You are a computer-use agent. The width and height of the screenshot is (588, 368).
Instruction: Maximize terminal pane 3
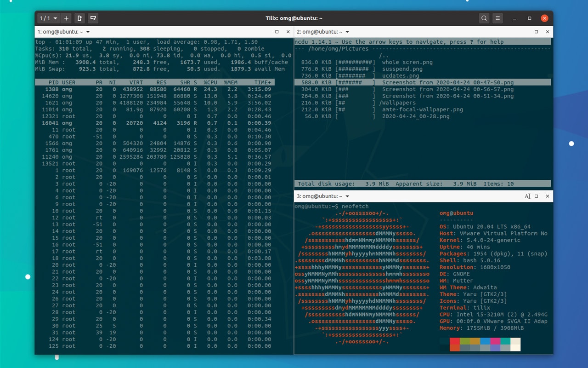point(536,196)
